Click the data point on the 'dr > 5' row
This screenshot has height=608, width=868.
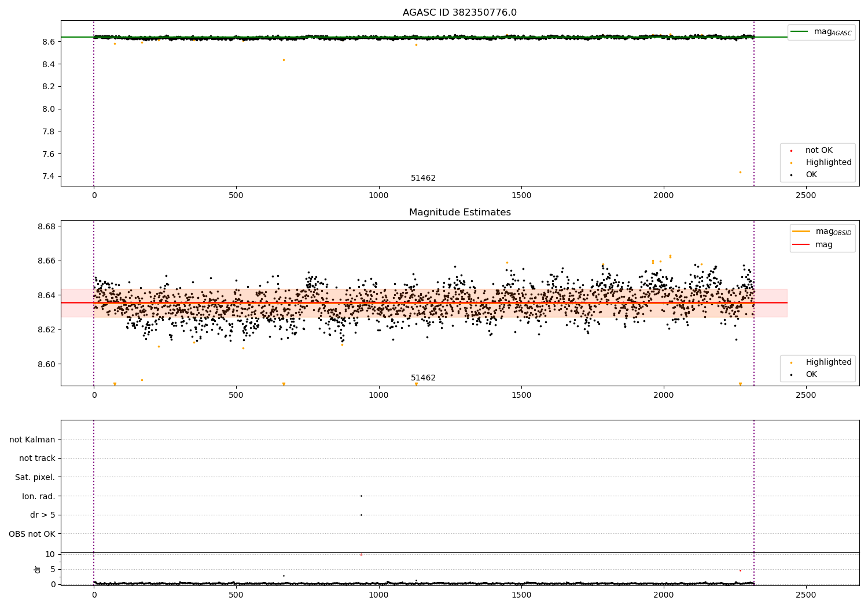(361, 515)
